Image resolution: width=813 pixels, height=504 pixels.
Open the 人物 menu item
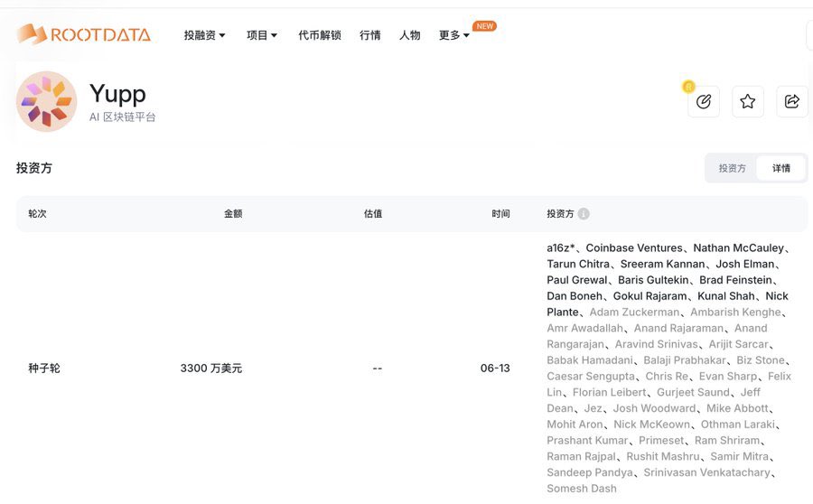pyautogui.click(x=409, y=35)
